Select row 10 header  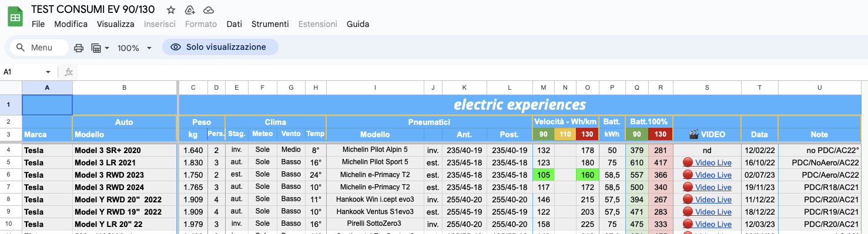pos(11,224)
